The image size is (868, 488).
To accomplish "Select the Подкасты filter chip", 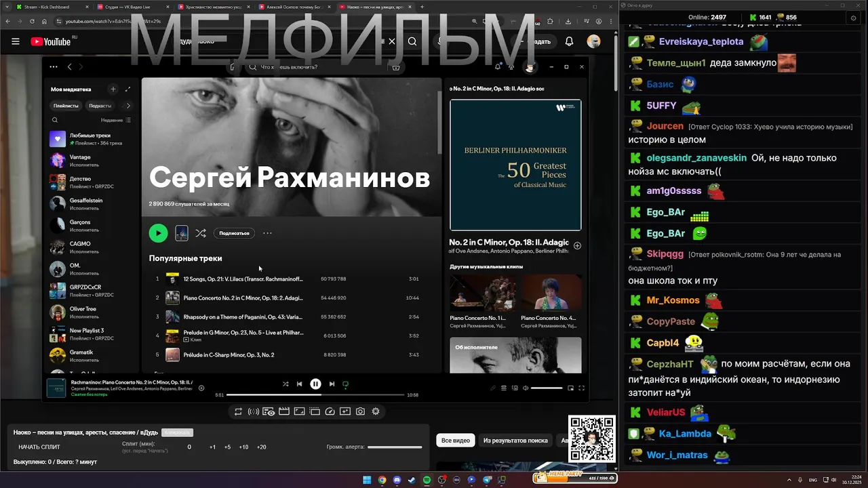I will coord(100,106).
